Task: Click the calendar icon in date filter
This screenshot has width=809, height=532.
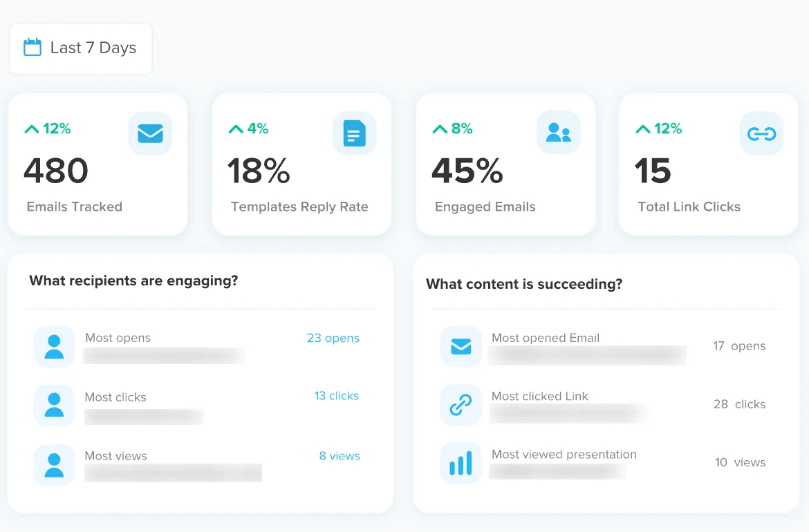Action: tap(32, 48)
